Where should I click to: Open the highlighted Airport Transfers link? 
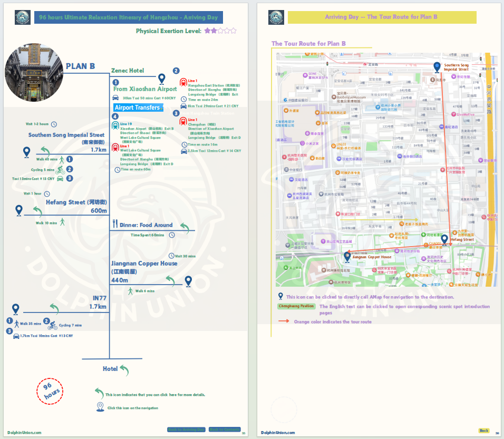tap(137, 108)
